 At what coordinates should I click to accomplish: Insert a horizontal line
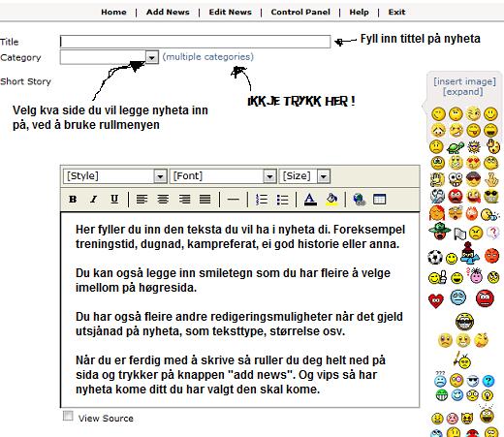[233, 200]
